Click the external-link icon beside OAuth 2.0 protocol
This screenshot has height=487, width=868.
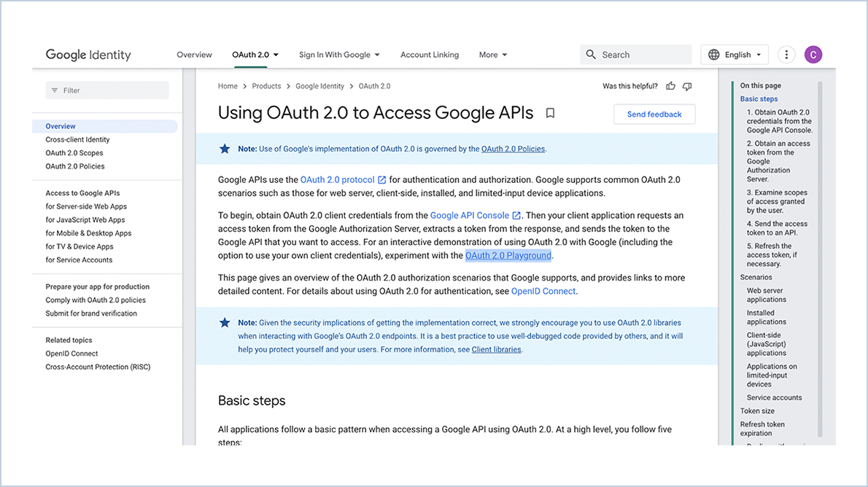click(381, 179)
